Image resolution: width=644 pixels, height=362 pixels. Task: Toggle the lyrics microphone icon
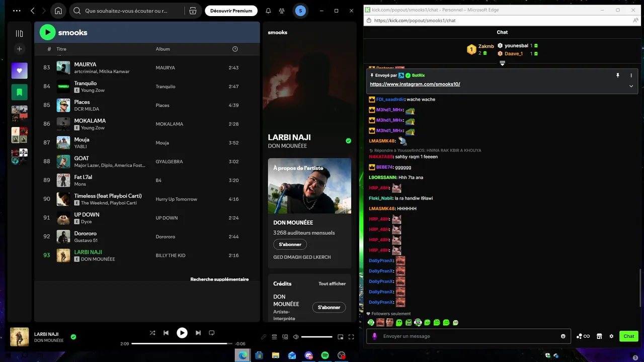[x=264, y=337]
